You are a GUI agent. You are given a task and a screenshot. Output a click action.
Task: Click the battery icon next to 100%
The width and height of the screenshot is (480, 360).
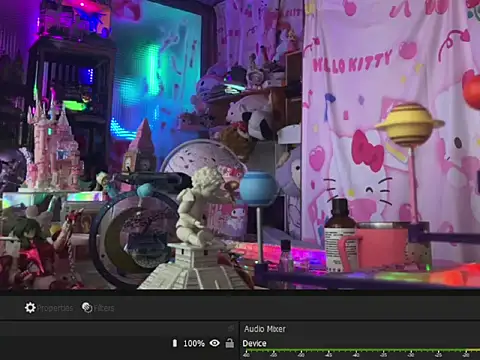pos(175,343)
